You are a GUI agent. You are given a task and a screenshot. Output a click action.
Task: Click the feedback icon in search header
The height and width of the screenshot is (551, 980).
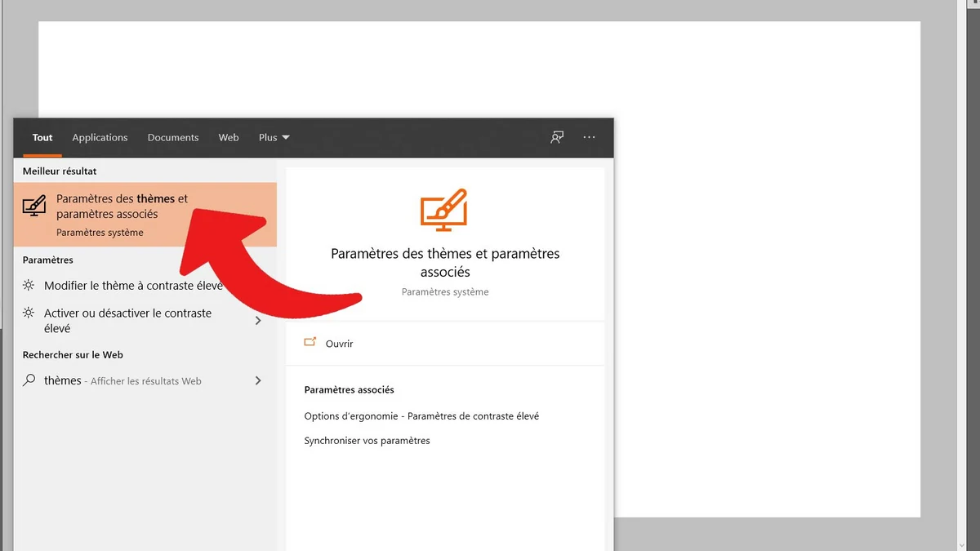(557, 137)
